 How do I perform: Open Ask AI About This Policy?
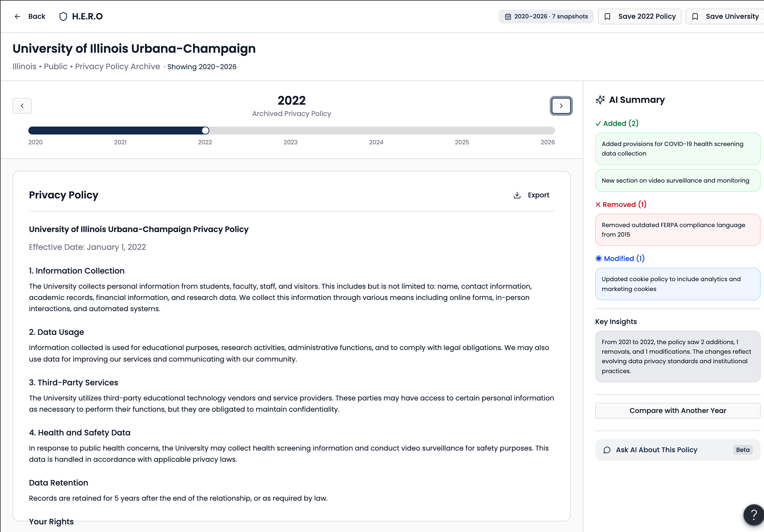[x=678, y=450]
